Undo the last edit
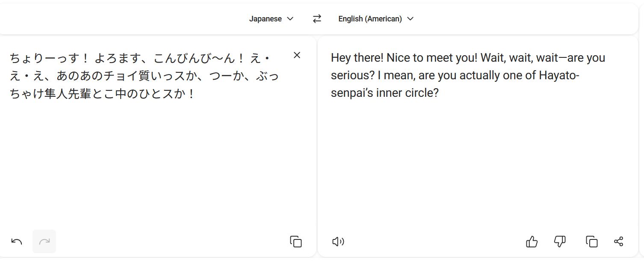 17,242
